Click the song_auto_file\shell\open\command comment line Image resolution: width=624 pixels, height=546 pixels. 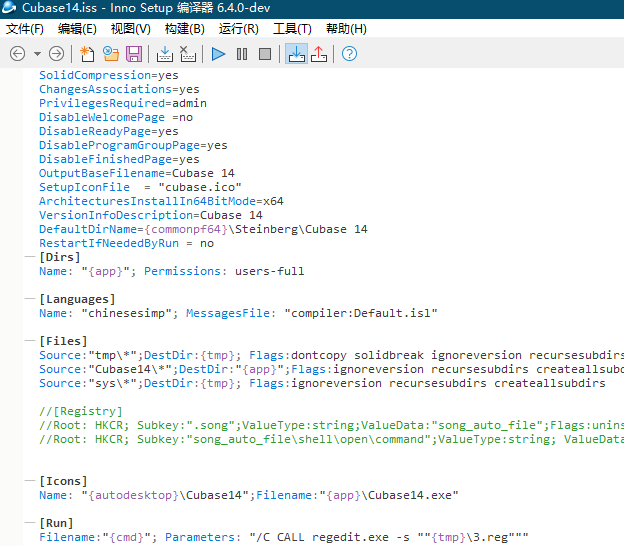point(332,439)
